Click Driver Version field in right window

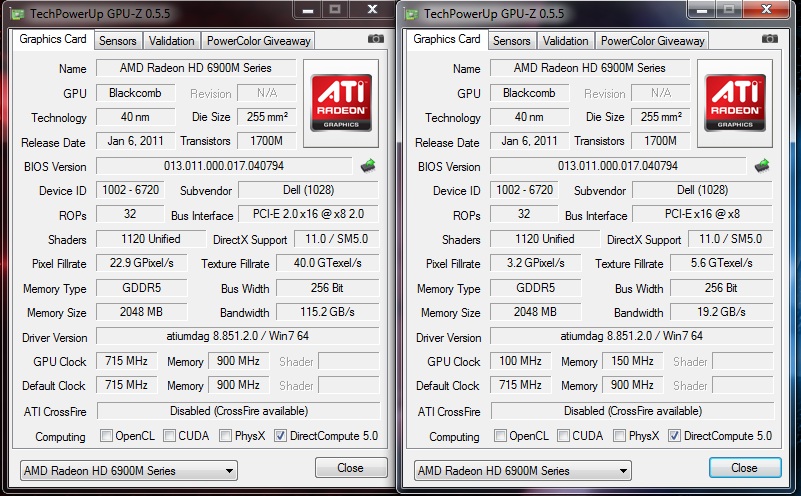tap(631, 336)
